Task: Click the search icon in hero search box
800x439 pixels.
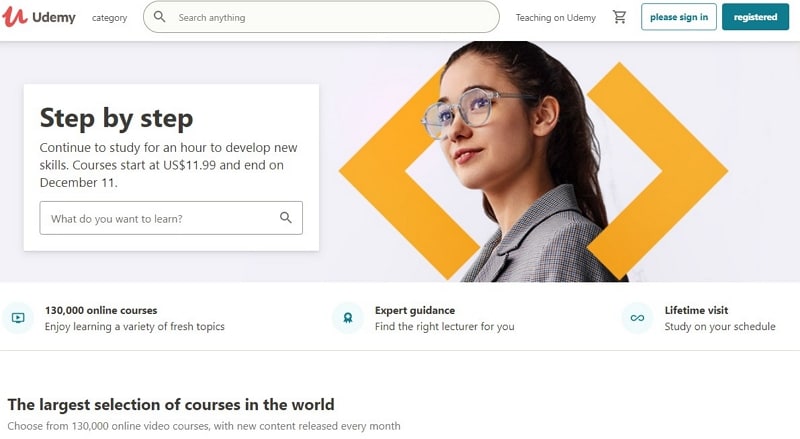Action: (x=286, y=218)
